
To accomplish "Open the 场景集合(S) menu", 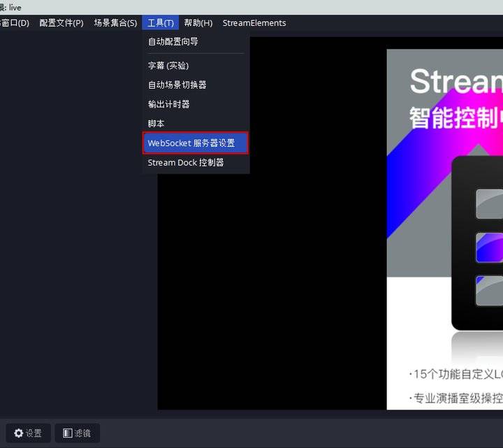I will 115,23.
